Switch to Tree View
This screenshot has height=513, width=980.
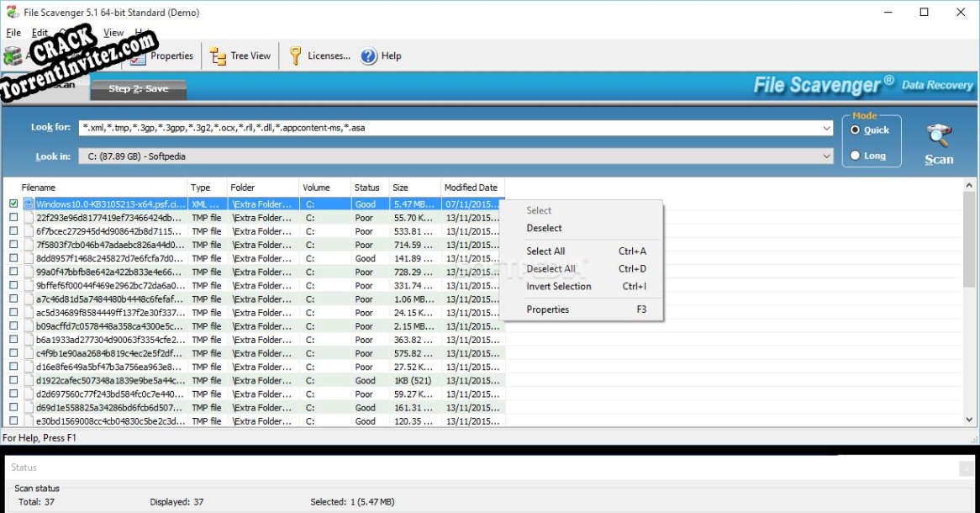(219, 56)
